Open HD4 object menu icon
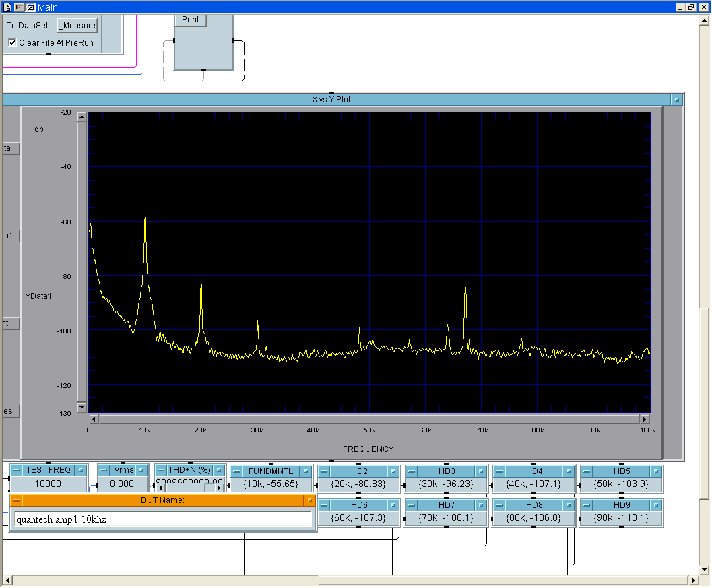The width and height of the screenshot is (712, 588). [x=569, y=471]
